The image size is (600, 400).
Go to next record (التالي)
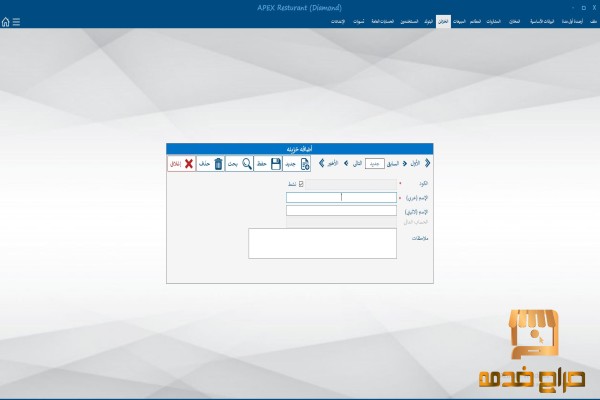click(x=357, y=163)
